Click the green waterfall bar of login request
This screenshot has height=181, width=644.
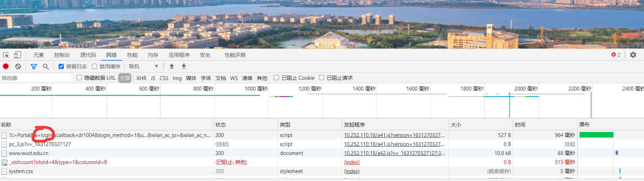(596, 135)
